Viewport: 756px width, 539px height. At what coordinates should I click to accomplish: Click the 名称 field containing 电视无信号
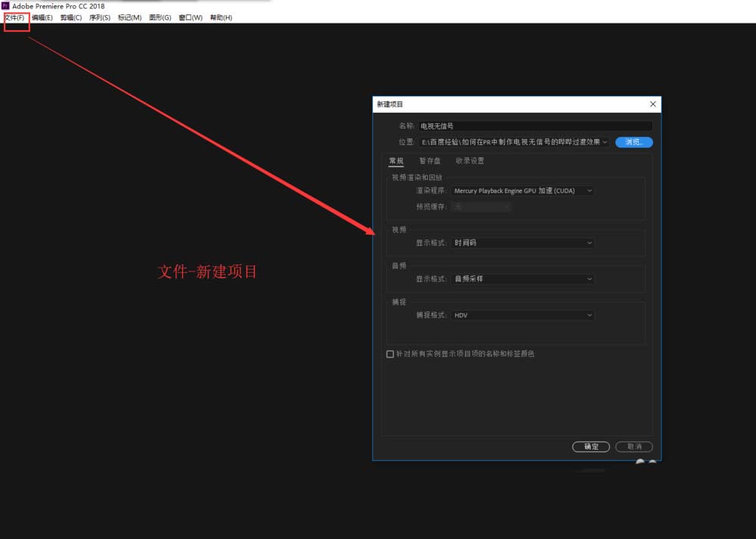click(534, 126)
